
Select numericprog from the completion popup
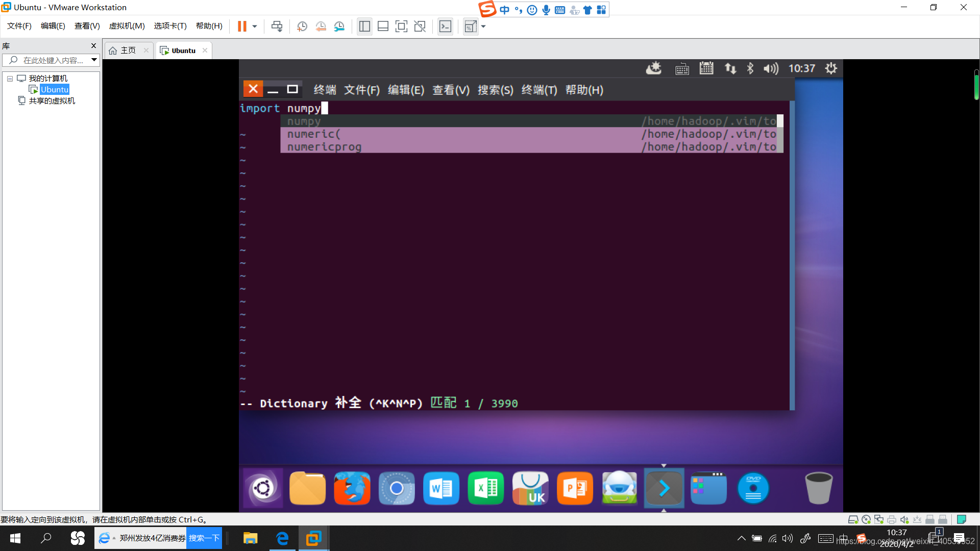tap(324, 147)
